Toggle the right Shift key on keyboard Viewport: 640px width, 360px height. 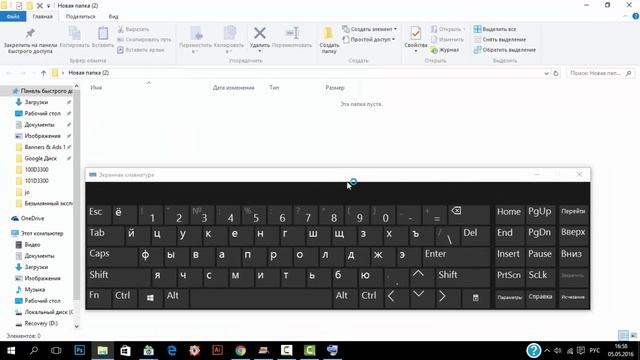coord(462,277)
